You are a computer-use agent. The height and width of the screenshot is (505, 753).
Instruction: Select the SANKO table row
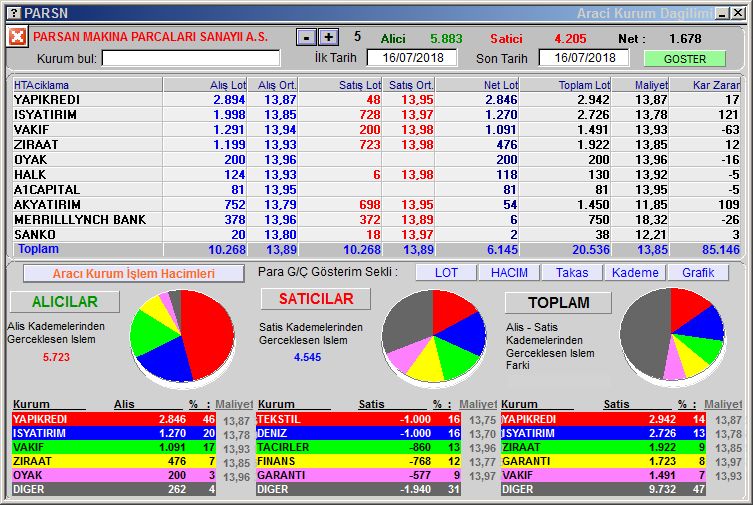click(x=377, y=235)
